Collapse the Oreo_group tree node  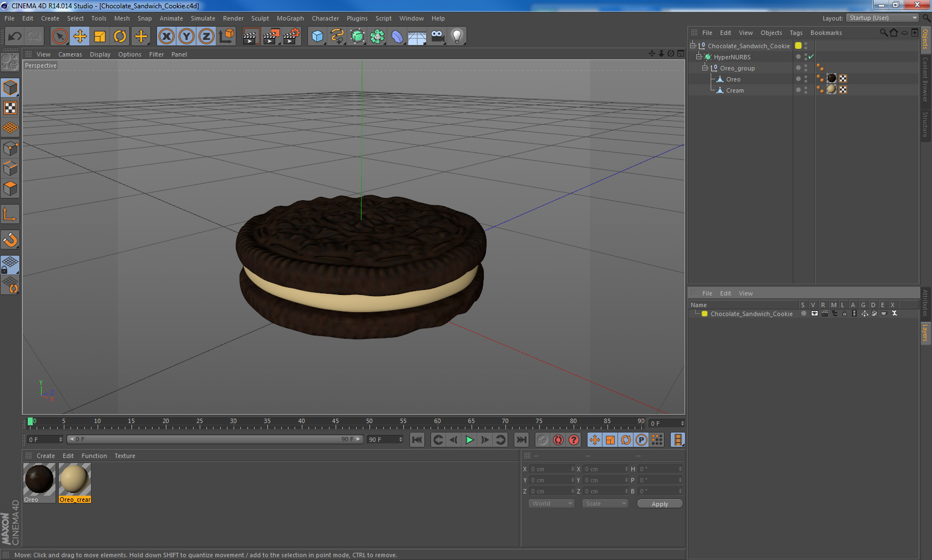[705, 68]
